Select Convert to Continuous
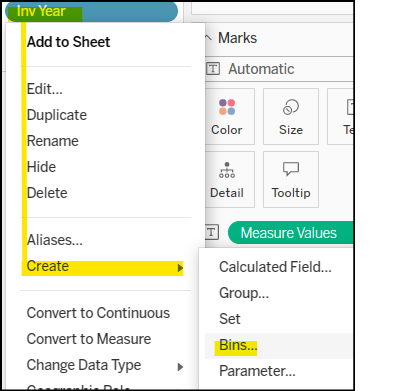The height and width of the screenshot is (391, 399). tap(98, 313)
